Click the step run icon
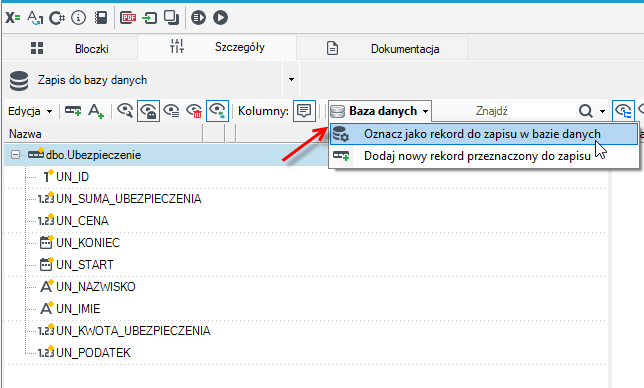The width and height of the screenshot is (644, 388). click(198, 18)
